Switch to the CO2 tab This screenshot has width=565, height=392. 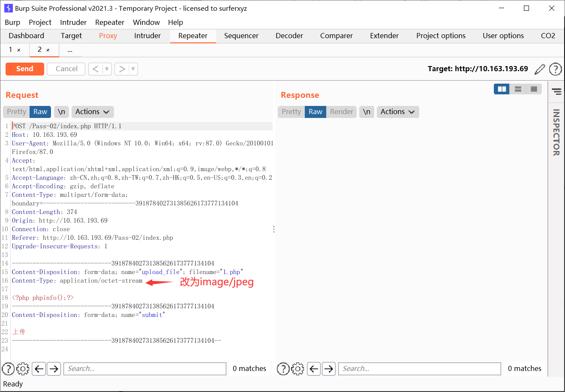tap(548, 36)
